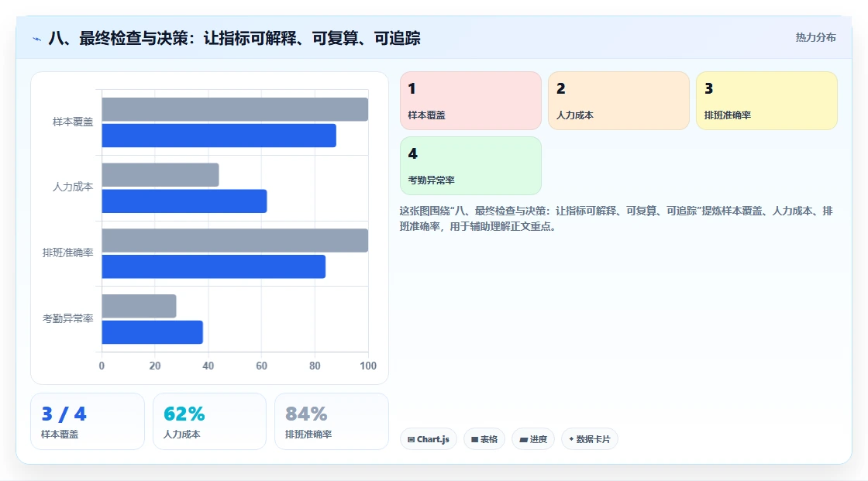This screenshot has width=868, height=481.
Task: Click the Chart.js tag chip
Action: point(429,439)
